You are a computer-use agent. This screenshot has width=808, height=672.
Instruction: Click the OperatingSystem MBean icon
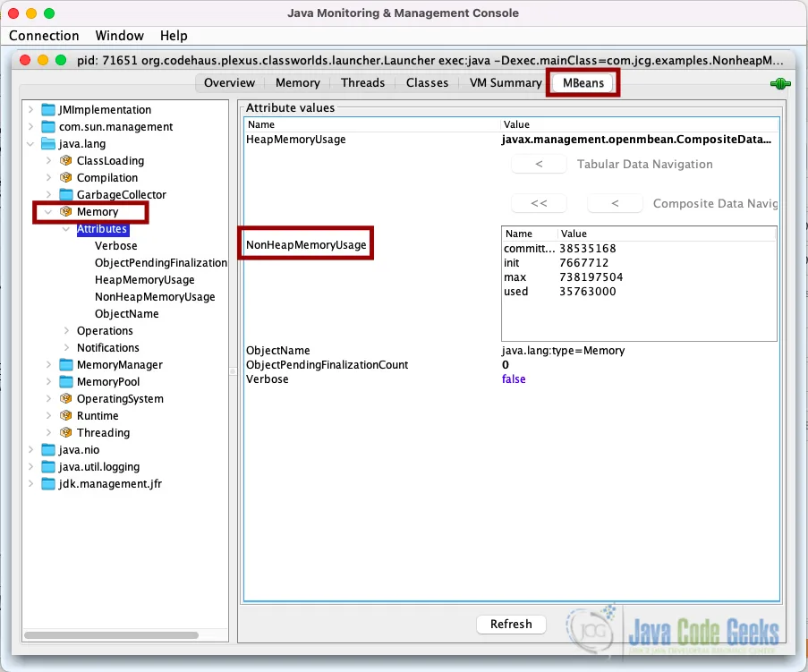point(65,399)
